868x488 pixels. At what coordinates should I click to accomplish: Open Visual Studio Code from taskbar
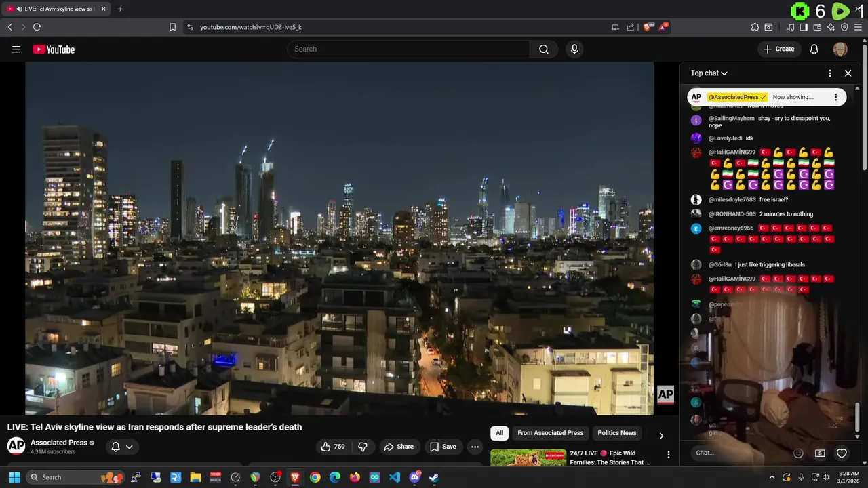(395, 477)
